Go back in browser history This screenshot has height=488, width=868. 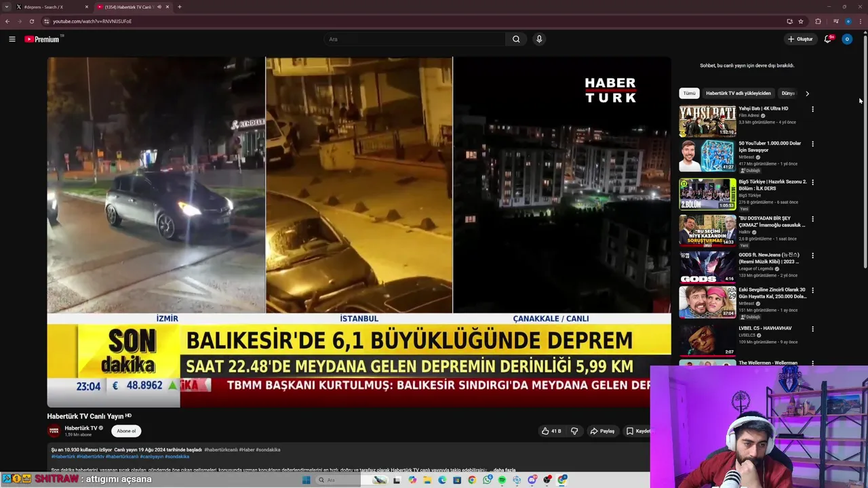(7, 21)
